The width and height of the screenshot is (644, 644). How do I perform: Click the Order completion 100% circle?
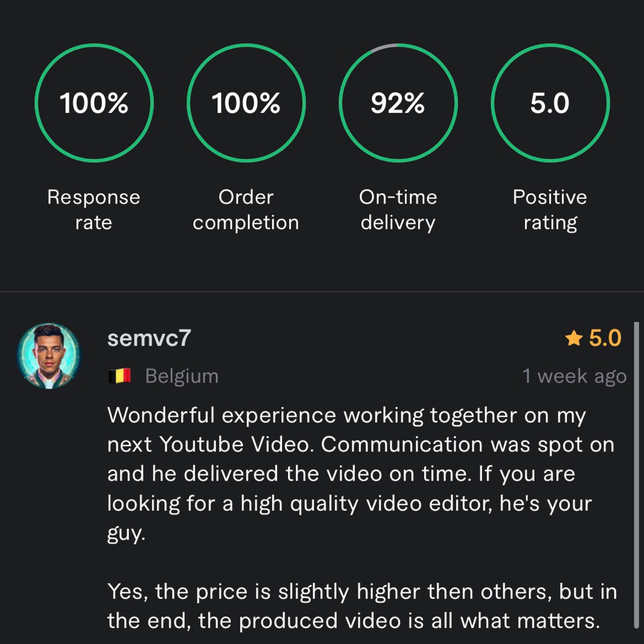click(x=246, y=103)
